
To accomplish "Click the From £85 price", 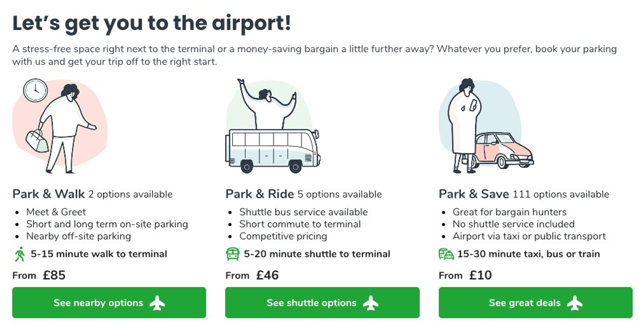I will 39,275.
